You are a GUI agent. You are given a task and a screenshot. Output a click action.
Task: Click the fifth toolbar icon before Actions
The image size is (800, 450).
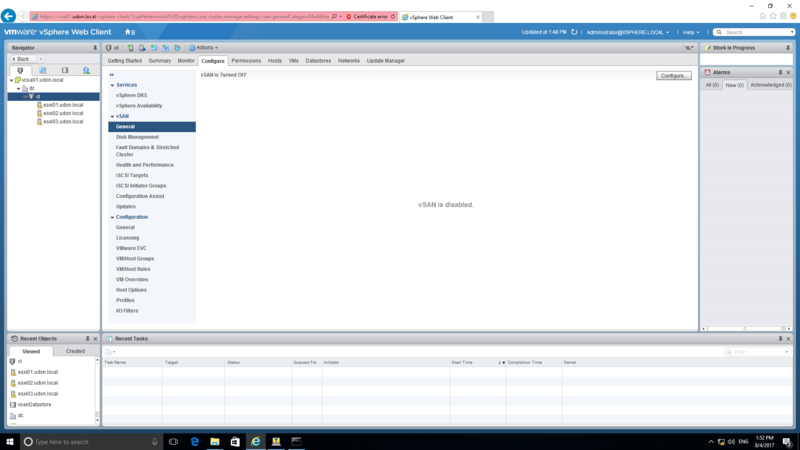[x=177, y=48]
